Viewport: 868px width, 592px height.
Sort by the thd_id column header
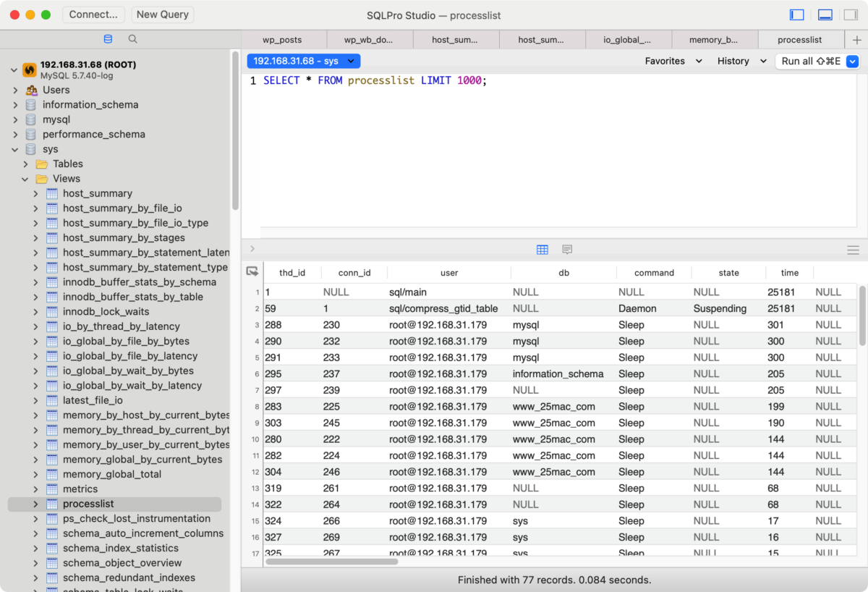click(292, 273)
